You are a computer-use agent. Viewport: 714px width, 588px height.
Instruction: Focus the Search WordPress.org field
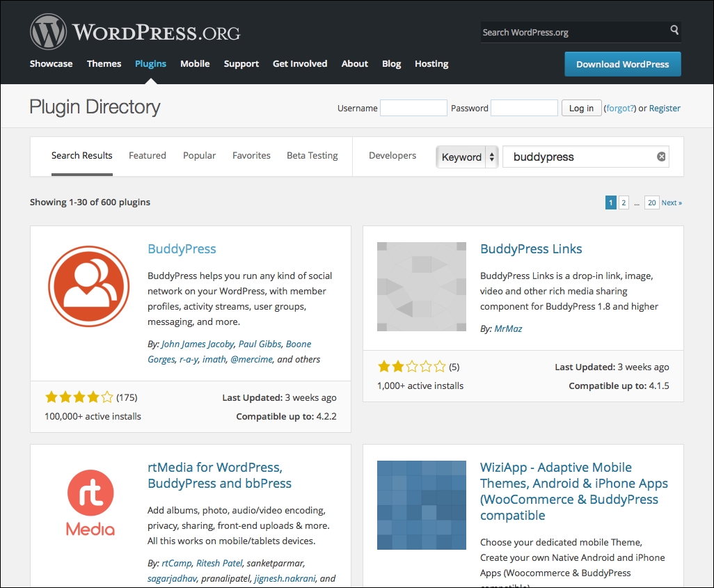[x=573, y=32]
